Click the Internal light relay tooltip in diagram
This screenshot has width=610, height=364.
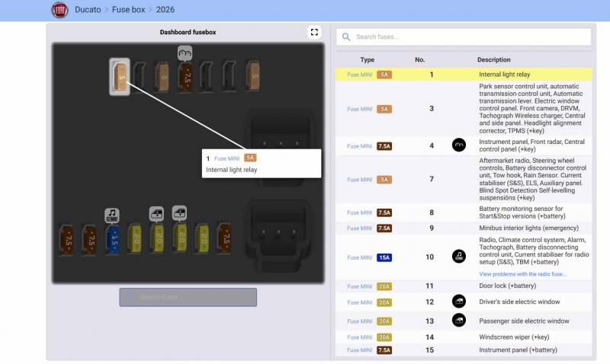(x=262, y=164)
